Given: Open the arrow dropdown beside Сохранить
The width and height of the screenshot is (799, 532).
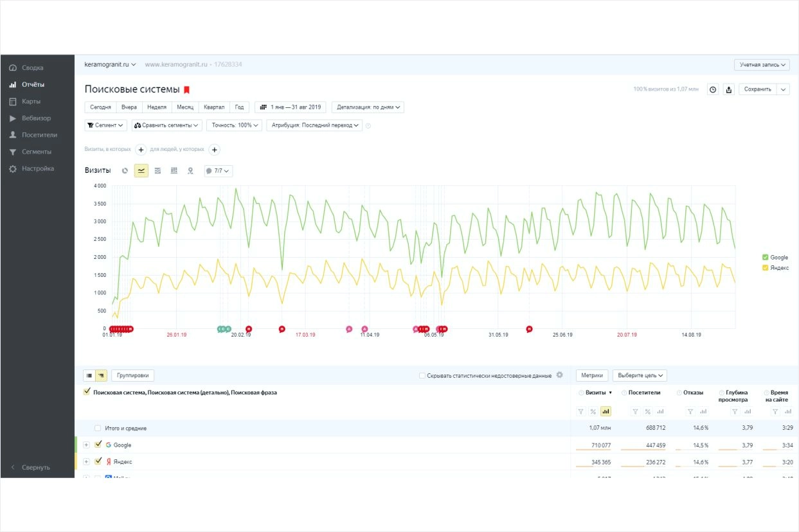Looking at the screenshot, I should [x=783, y=90].
